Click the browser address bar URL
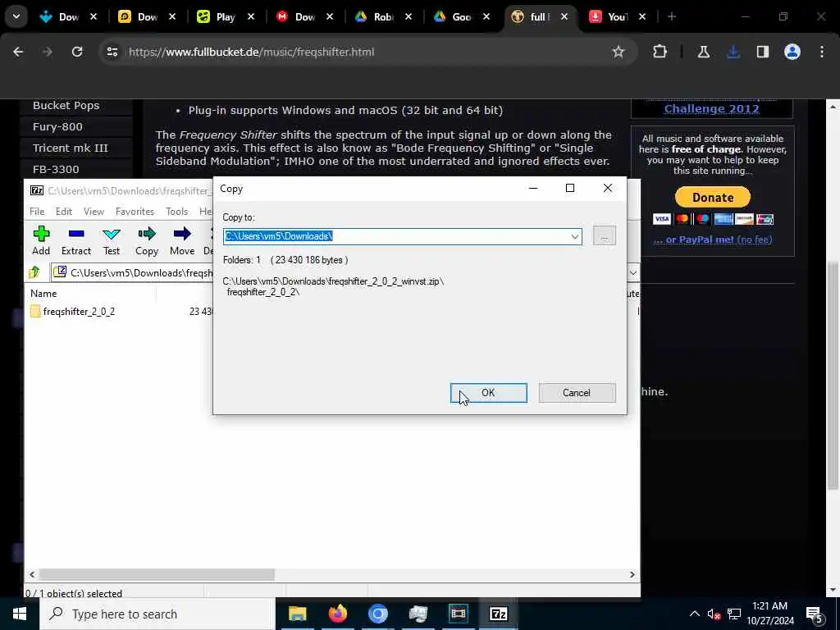The height and width of the screenshot is (630, 840). pos(251,52)
